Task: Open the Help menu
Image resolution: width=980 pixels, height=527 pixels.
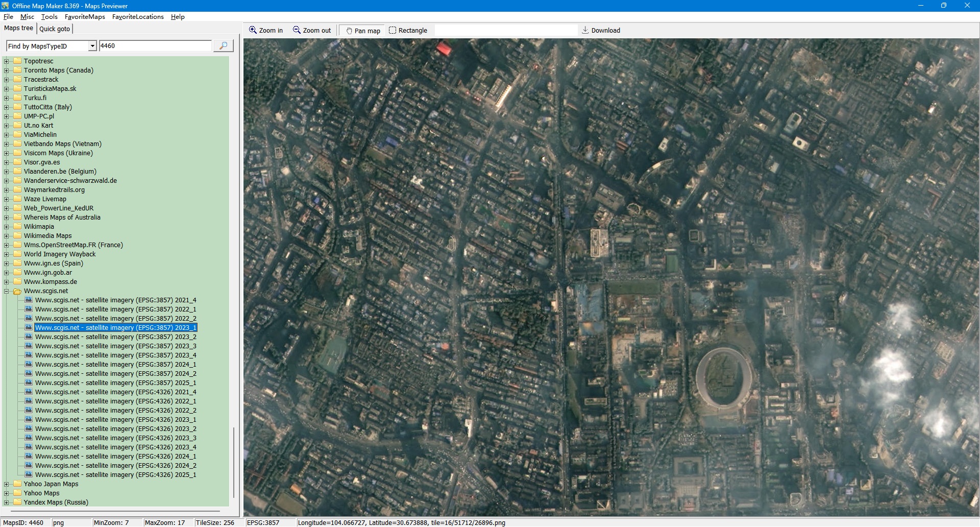Action: coord(178,17)
